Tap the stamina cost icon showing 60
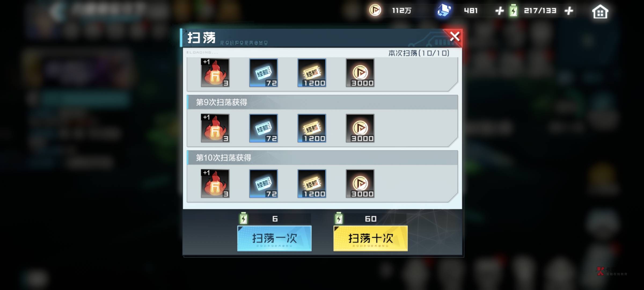Screen dimensions: 644x290 tap(339, 218)
